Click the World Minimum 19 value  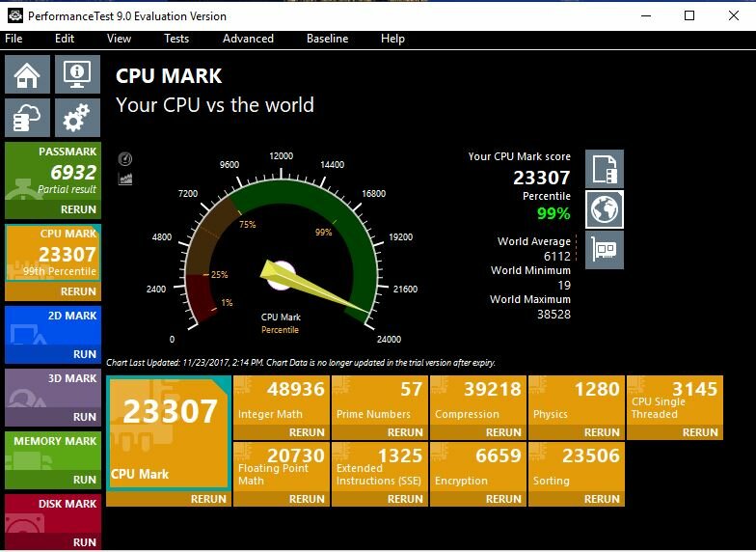pos(564,286)
